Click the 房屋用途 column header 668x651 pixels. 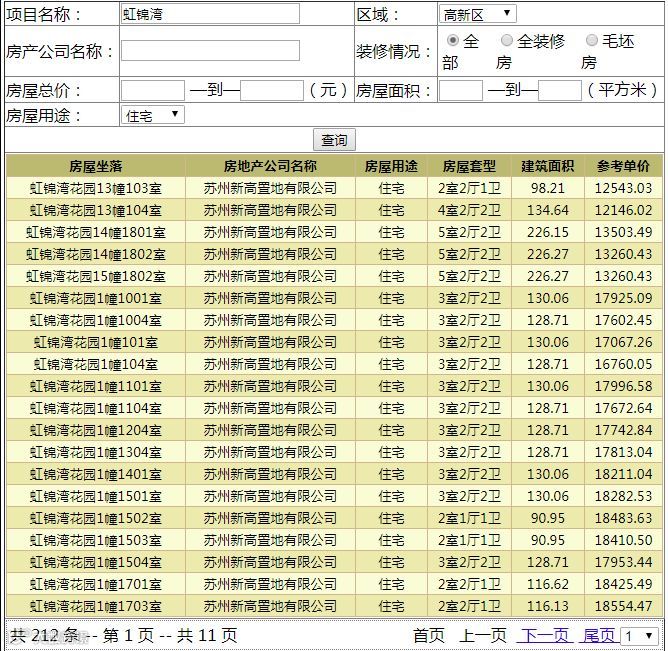[391, 166]
